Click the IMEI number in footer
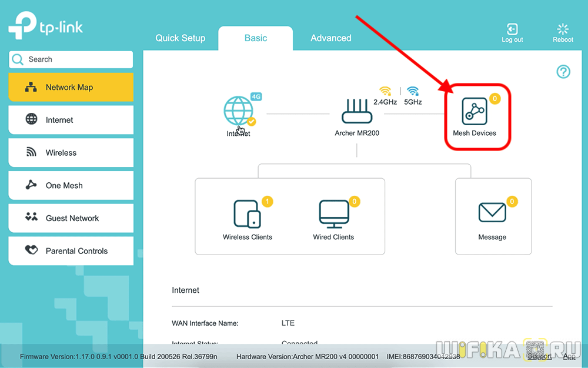 423,356
